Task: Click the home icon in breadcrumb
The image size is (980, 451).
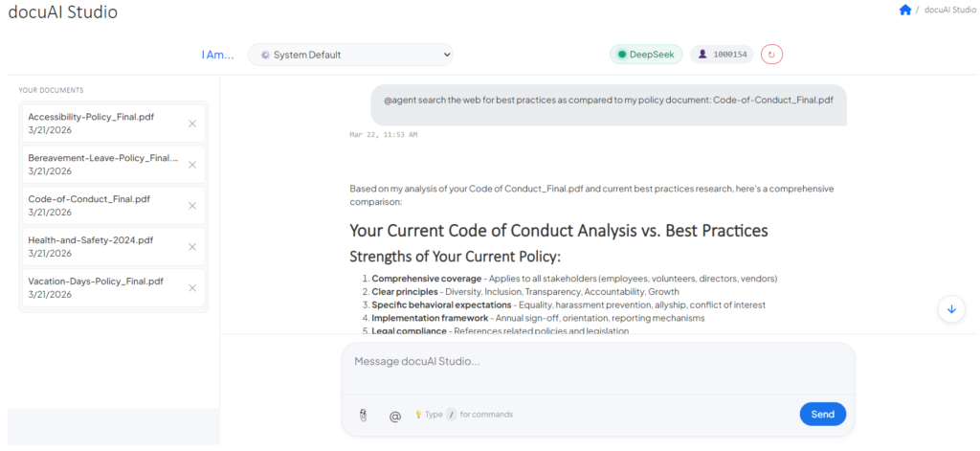Action: point(905,10)
